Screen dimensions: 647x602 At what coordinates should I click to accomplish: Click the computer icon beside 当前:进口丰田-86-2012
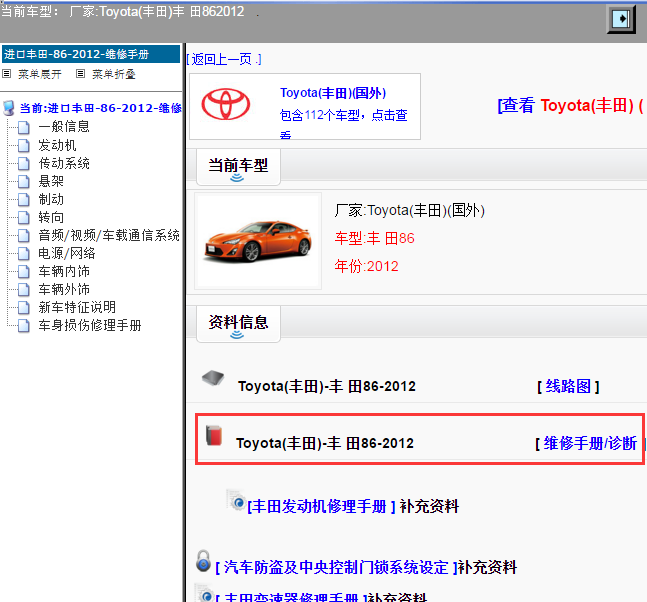[x=9, y=108]
